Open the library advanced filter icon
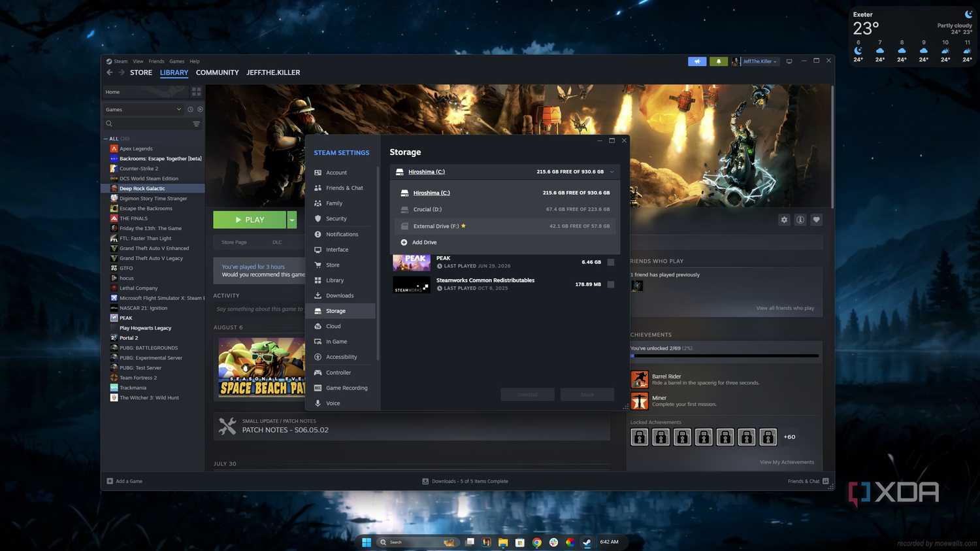Viewport: 980px width, 551px height. (196, 124)
